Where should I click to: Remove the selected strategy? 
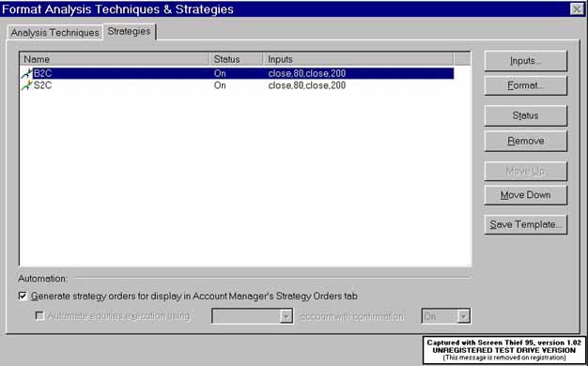pyautogui.click(x=526, y=141)
